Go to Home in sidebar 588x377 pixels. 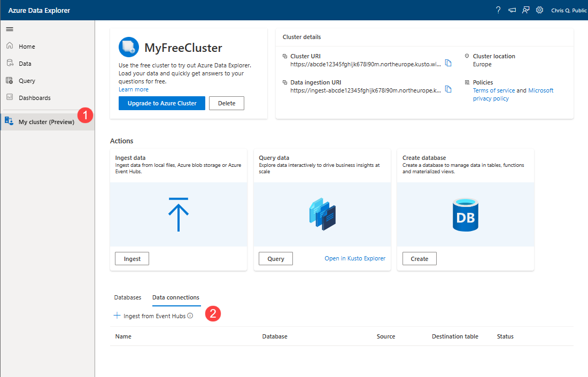click(27, 47)
